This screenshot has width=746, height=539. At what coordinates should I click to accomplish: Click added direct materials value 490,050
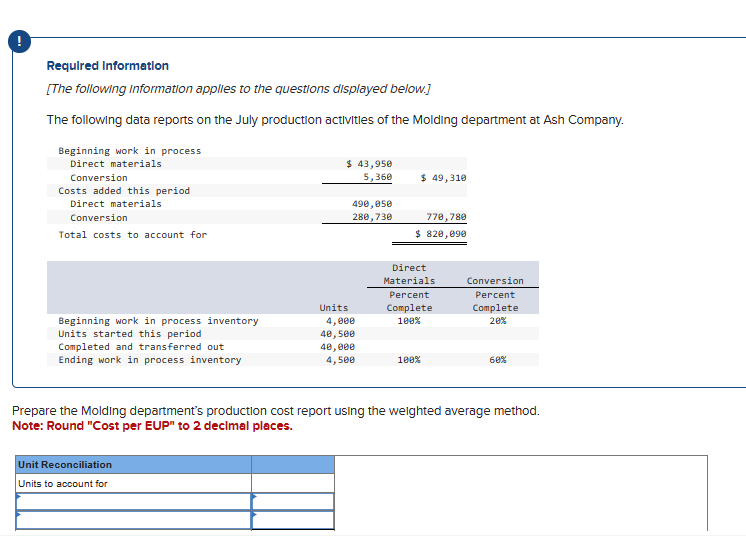click(x=372, y=204)
